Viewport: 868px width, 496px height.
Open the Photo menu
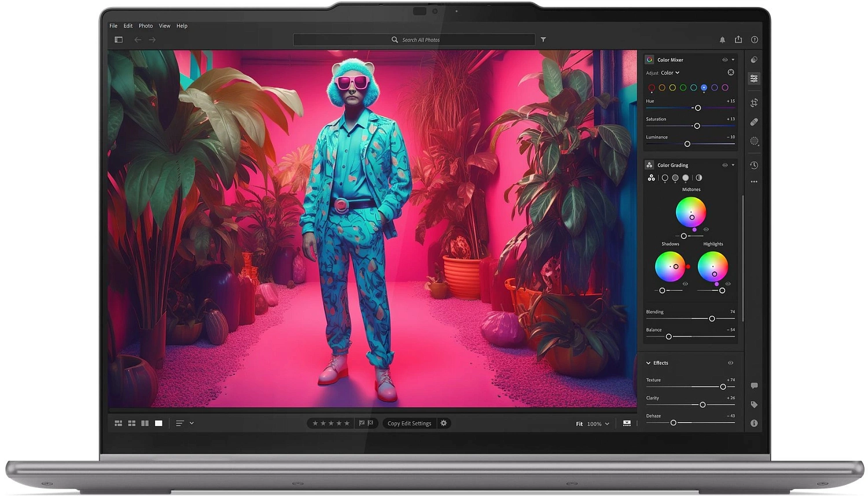click(x=145, y=25)
